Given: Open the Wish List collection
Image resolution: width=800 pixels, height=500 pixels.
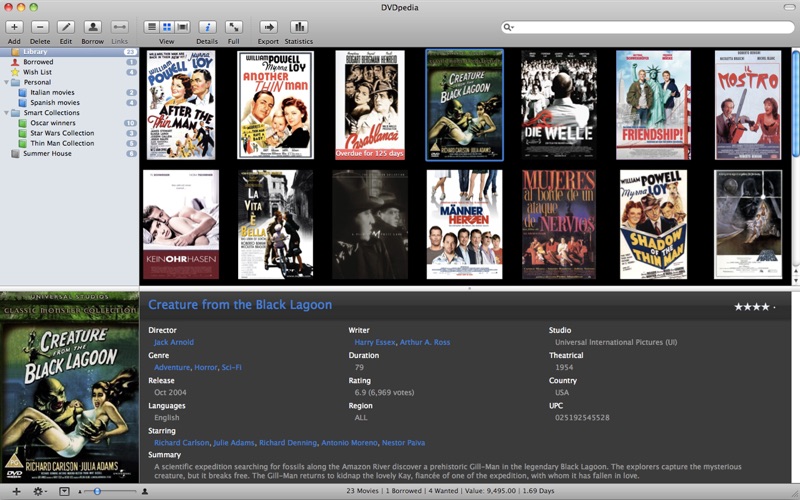Looking at the screenshot, I should click(69, 72).
